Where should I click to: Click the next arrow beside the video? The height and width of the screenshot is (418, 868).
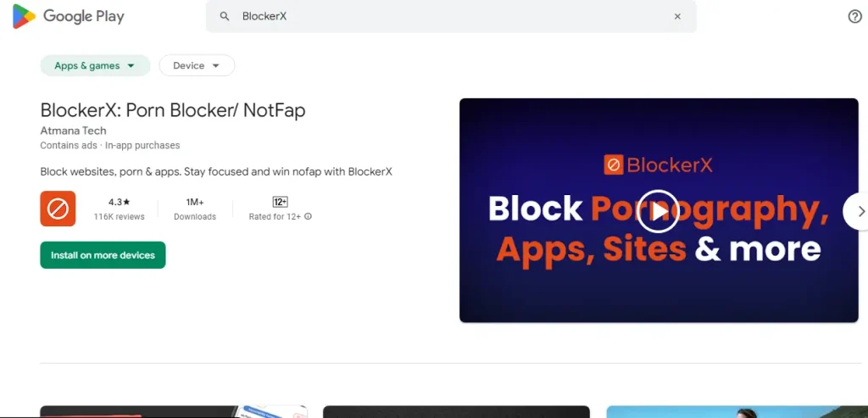860,211
